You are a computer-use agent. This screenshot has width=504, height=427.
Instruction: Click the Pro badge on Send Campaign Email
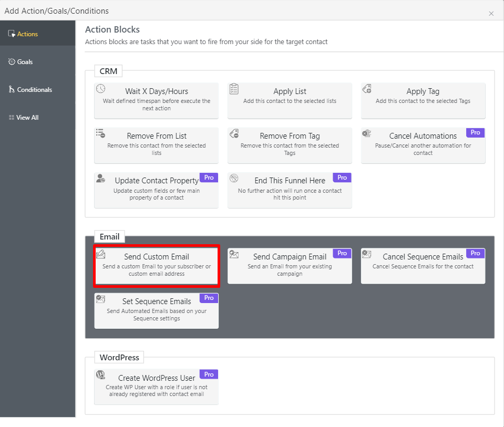coord(342,253)
